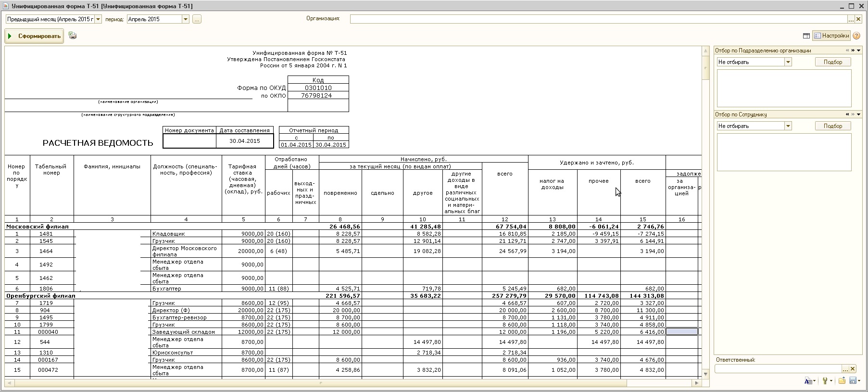868x392 pixels.
Task: Click the Юрисконсульт position cell
Action: tap(186, 353)
